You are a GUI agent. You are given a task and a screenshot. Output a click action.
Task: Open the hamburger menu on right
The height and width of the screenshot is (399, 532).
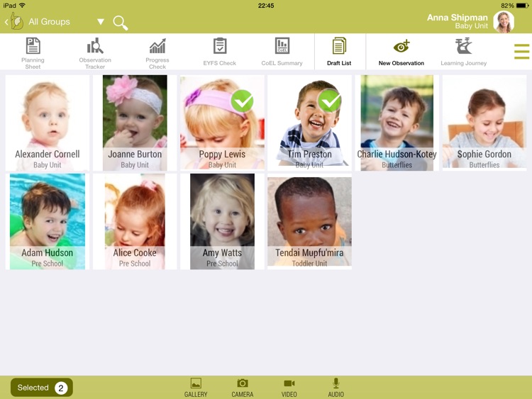pyautogui.click(x=521, y=52)
